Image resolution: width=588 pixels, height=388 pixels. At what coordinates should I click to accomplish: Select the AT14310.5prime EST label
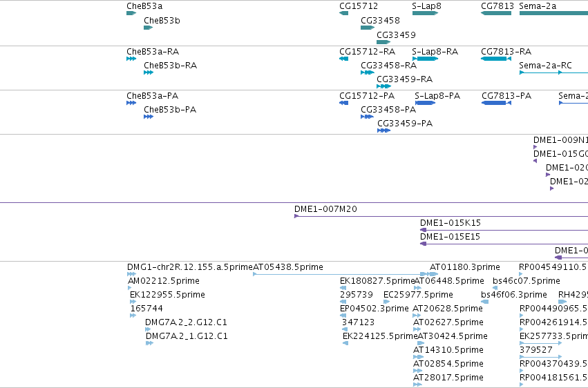448,350
